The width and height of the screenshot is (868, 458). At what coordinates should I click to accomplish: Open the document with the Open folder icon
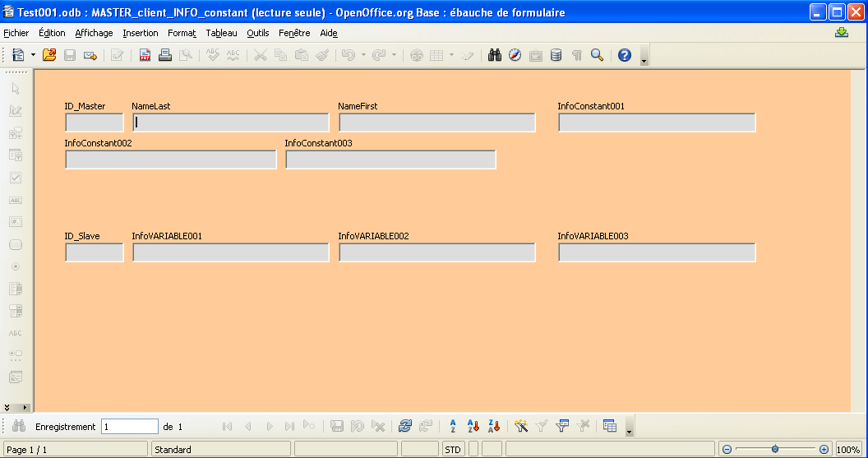pyautogui.click(x=49, y=55)
